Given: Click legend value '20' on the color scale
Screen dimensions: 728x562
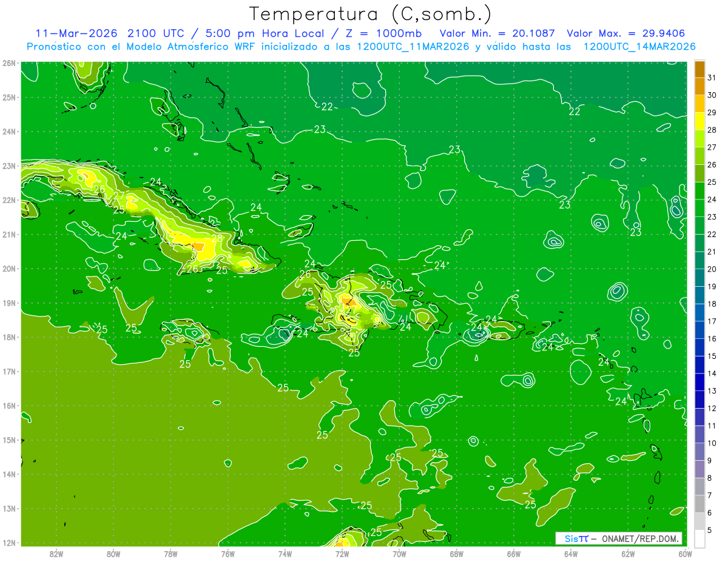Looking at the screenshot, I should [712, 269].
